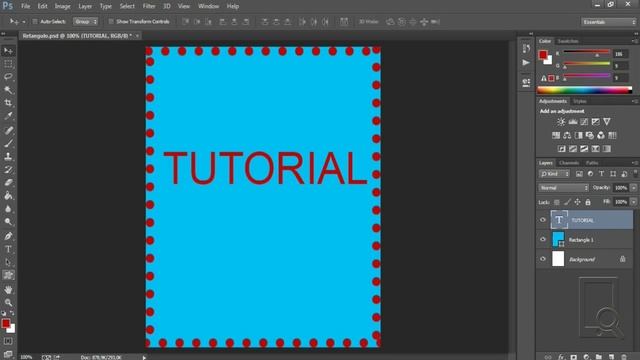The width and height of the screenshot is (640, 360).
Task: Enable the Auto-Select checkbox
Action: click(35, 22)
